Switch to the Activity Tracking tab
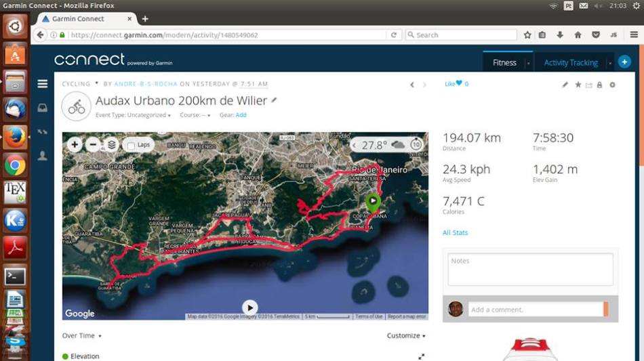The image size is (644, 361). pyautogui.click(x=571, y=62)
